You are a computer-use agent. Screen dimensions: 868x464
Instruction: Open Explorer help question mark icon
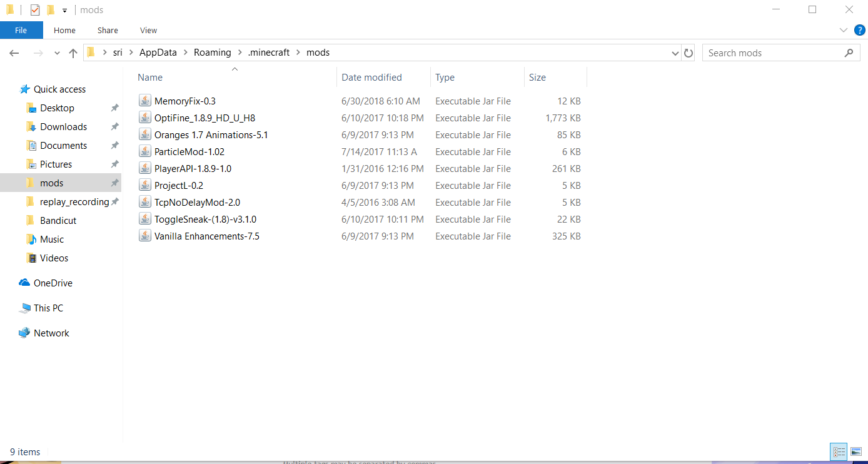pyautogui.click(x=860, y=30)
